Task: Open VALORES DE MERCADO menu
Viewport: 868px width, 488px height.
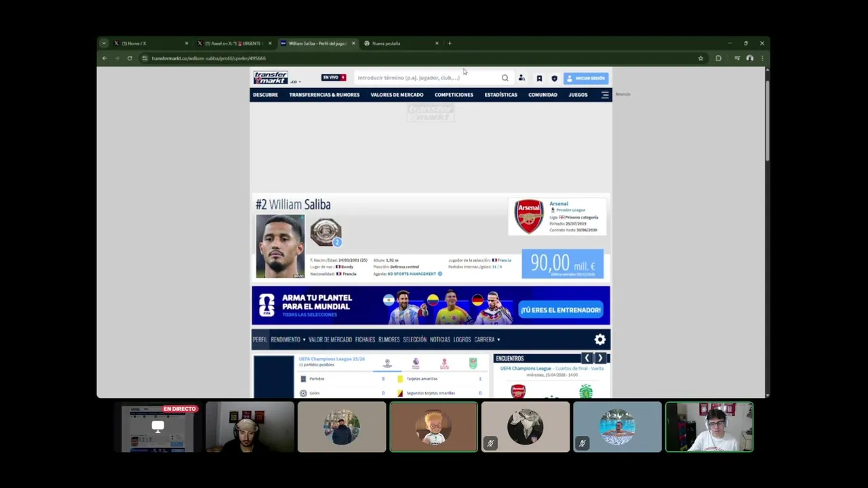Action: coord(397,95)
